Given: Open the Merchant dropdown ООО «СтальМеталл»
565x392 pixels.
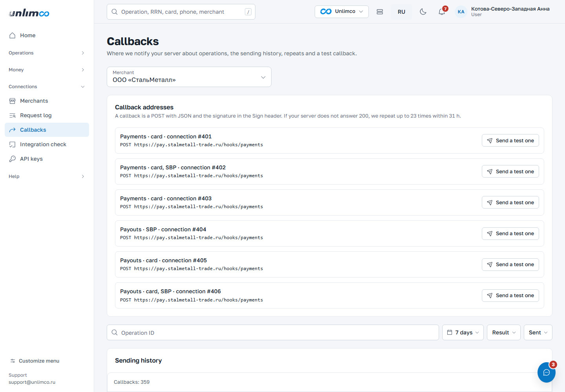Looking at the screenshot, I should click(x=189, y=77).
